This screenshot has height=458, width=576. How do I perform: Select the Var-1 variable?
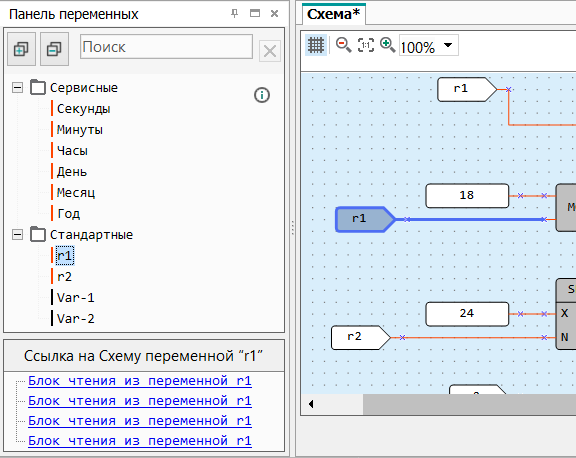76,297
